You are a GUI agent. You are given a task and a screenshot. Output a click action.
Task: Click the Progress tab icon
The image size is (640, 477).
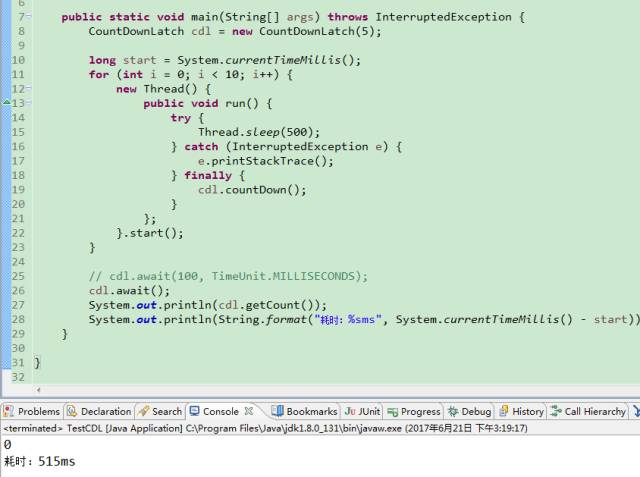[x=393, y=412]
